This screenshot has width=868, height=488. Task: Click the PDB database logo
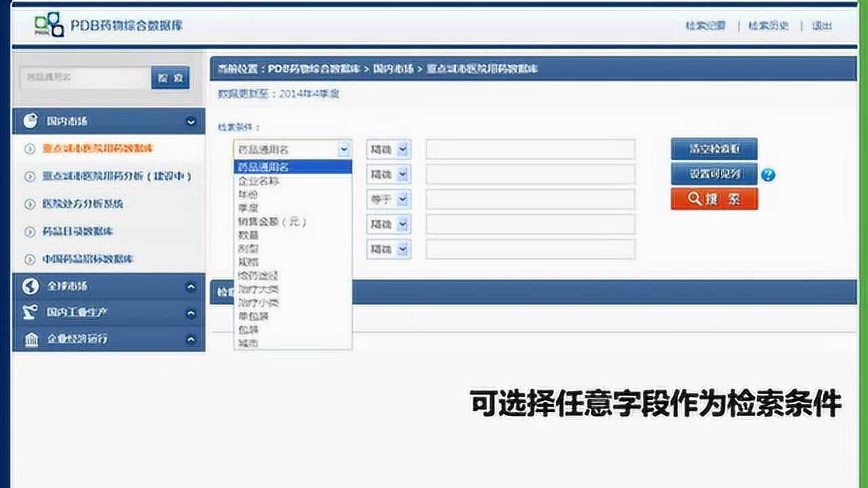point(51,22)
